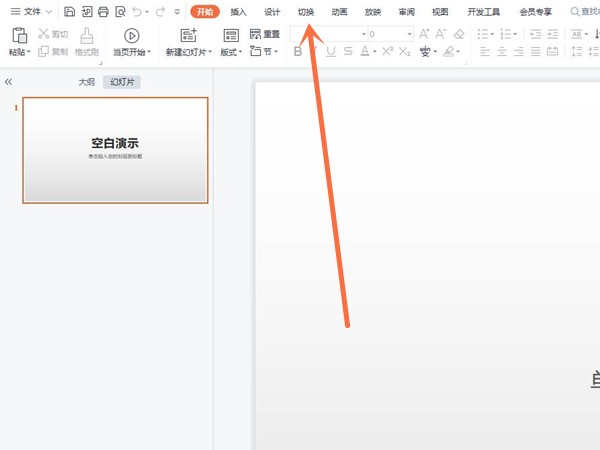600x450 pixels.
Task: Open font color picker dropdown arrow
Action: click(x=375, y=51)
